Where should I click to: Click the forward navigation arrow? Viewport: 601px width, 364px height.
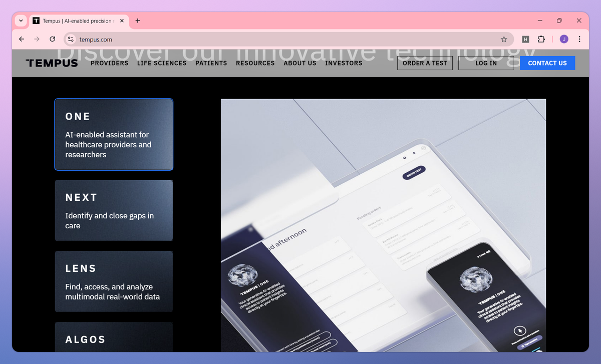click(x=37, y=39)
